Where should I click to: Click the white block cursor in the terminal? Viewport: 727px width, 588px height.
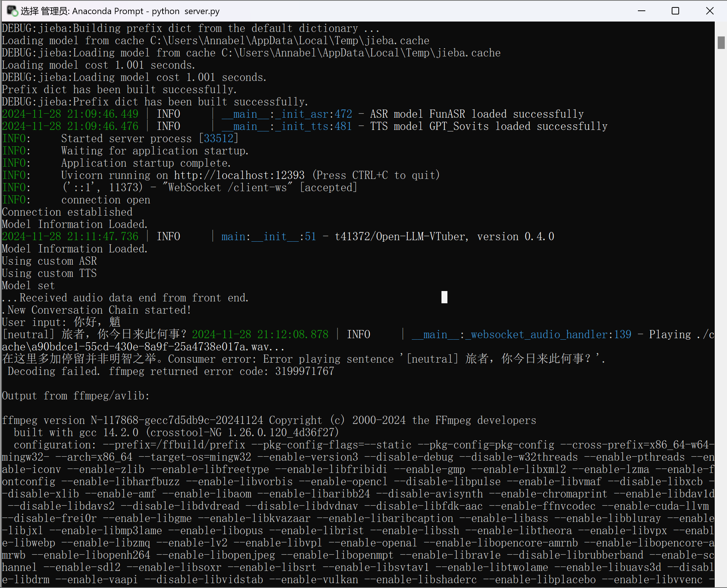tap(444, 297)
